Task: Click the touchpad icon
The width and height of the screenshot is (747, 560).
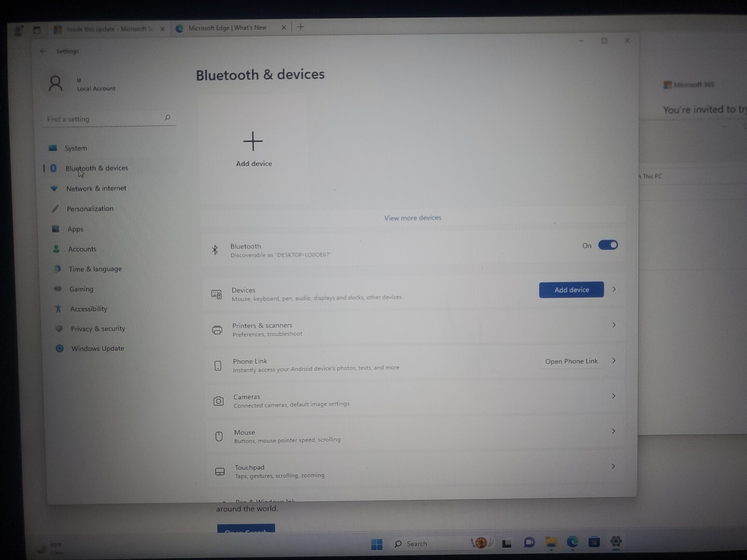Action: [220, 472]
